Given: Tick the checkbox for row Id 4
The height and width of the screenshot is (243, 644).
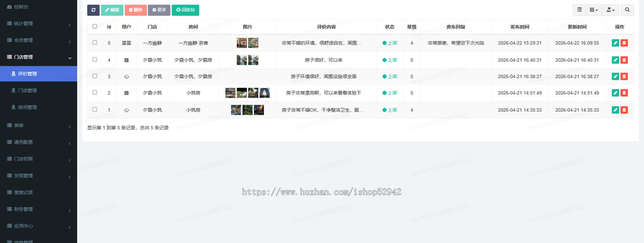Looking at the screenshot, I should coord(95,60).
